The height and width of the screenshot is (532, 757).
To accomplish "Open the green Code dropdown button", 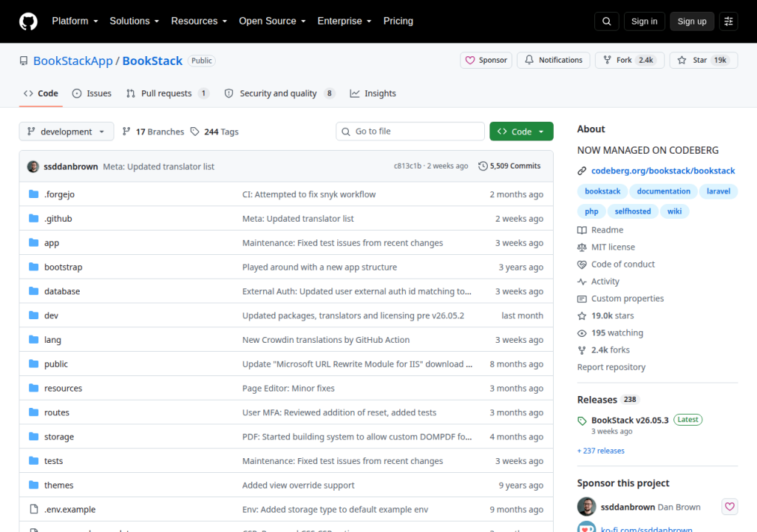I will tap(521, 132).
